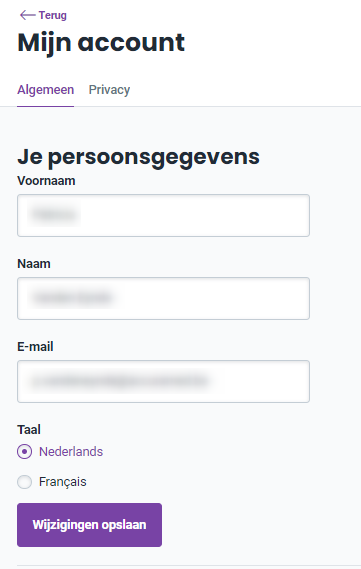Click the Mijn account page title

coord(101,43)
